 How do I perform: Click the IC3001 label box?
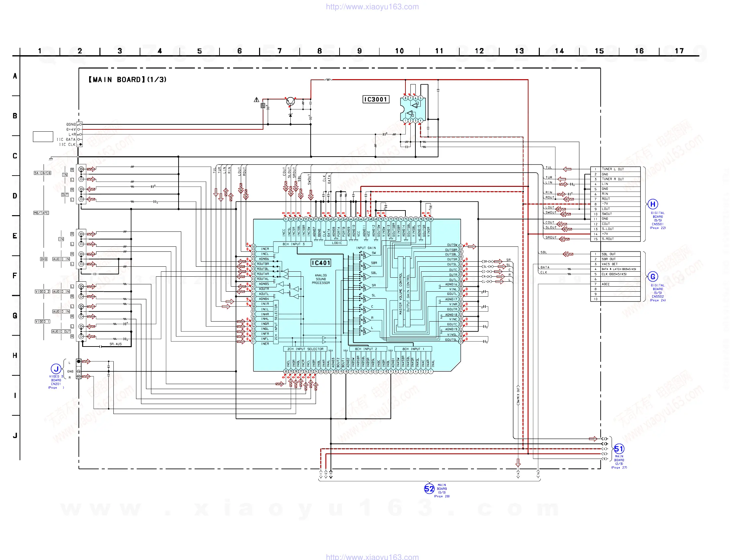click(x=375, y=99)
